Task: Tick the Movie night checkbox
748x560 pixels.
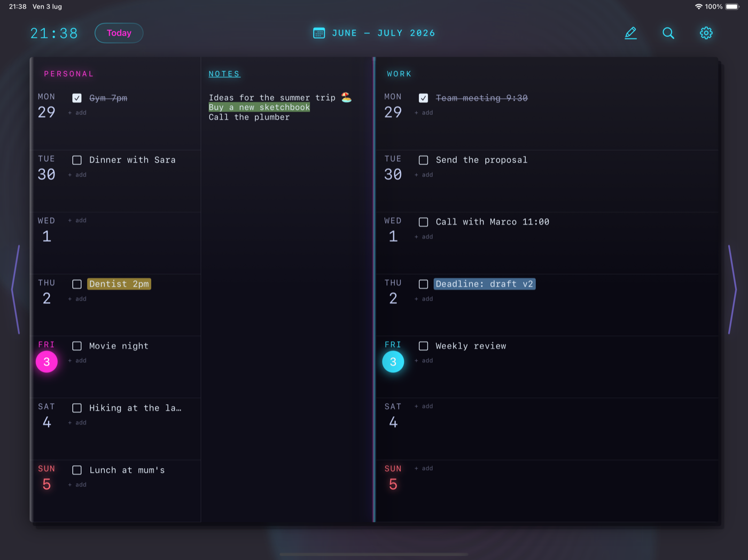Action: point(77,346)
